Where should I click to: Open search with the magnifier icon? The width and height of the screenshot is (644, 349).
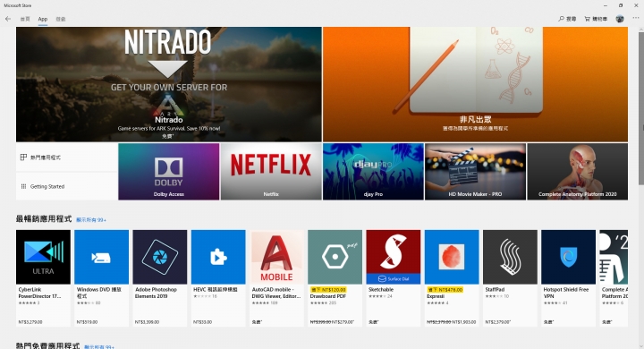click(567, 19)
